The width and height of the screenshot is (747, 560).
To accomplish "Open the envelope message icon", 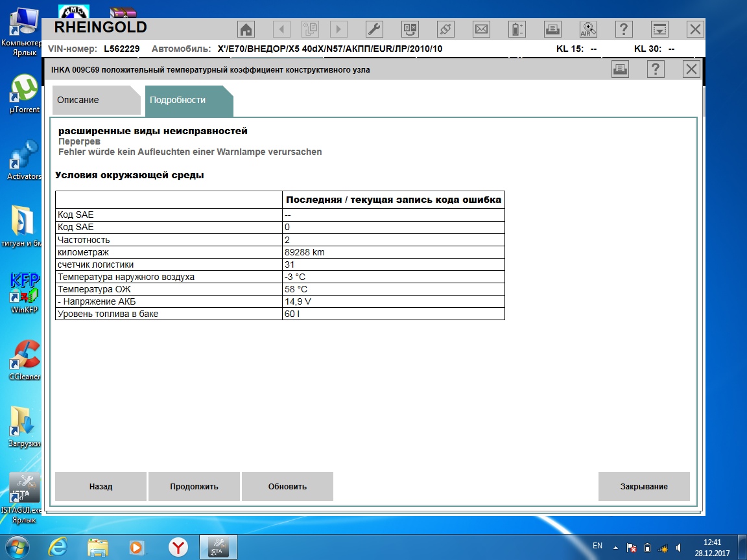I will click(481, 30).
